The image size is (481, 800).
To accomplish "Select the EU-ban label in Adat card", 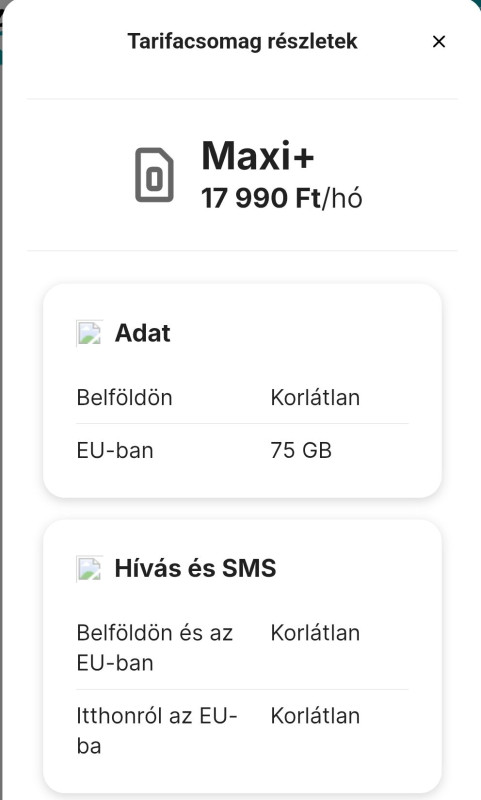I will click(x=115, y=451).
